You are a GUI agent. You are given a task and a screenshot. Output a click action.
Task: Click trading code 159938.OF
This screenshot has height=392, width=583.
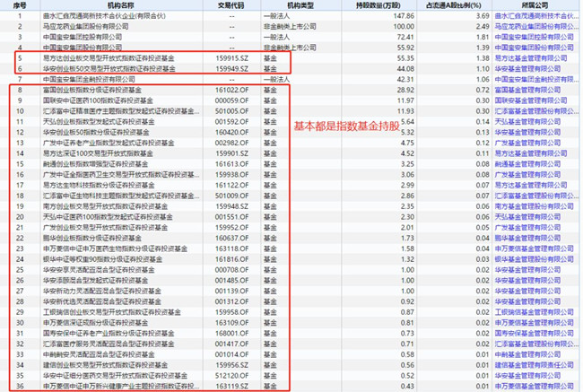click(x=232, y=174)
